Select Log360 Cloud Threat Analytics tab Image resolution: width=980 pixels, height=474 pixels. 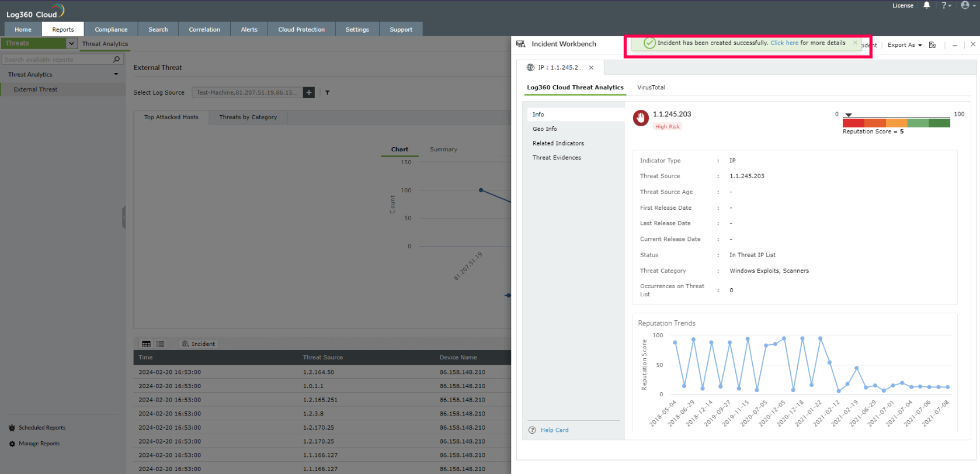tap(575, 88)
